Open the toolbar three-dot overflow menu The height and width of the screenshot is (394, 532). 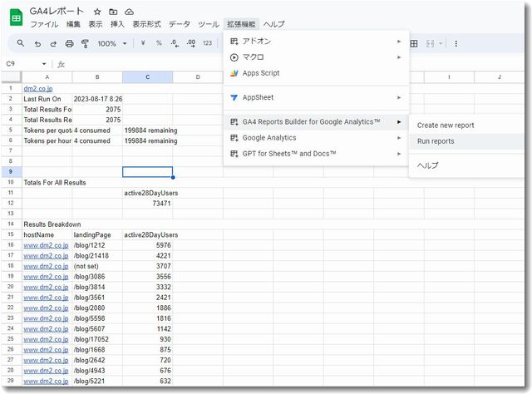click(456, 43)
